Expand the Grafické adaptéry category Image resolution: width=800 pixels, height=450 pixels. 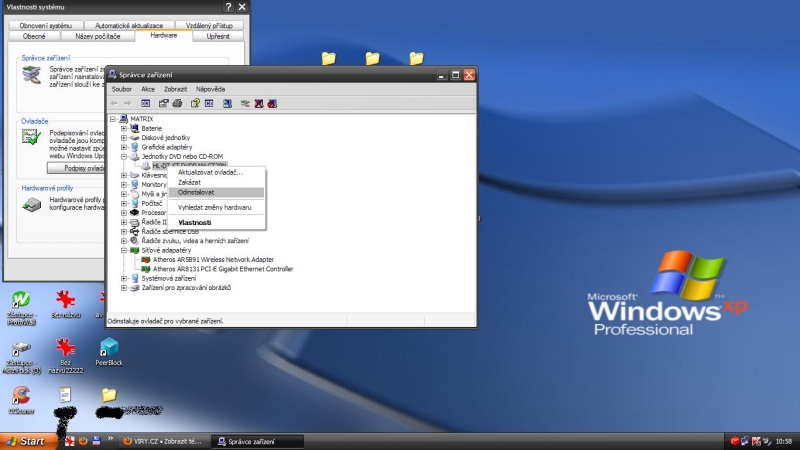(x=123, y=147)
